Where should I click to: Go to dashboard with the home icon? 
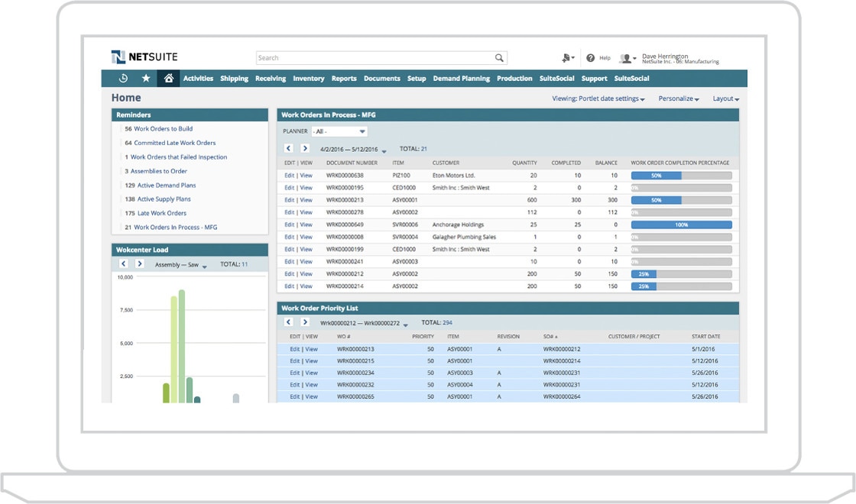pyautogui.click(x=168, y=78)
